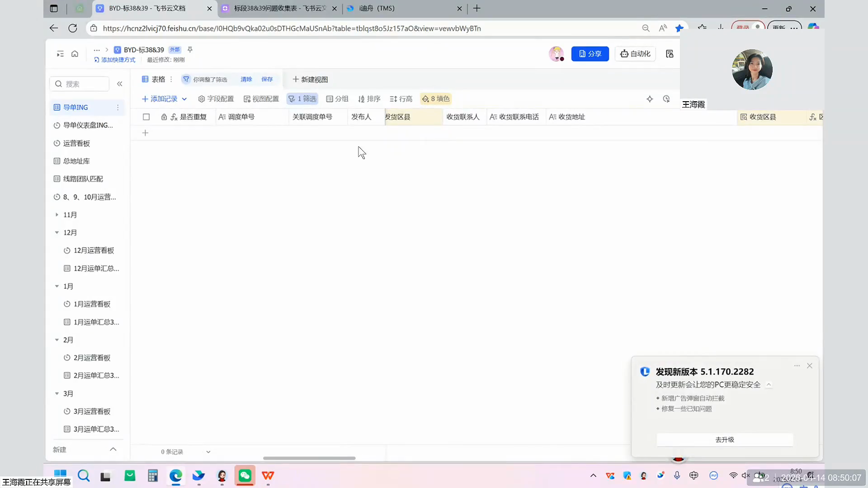Pin the document with pin icon

click(x=190, y=50)
